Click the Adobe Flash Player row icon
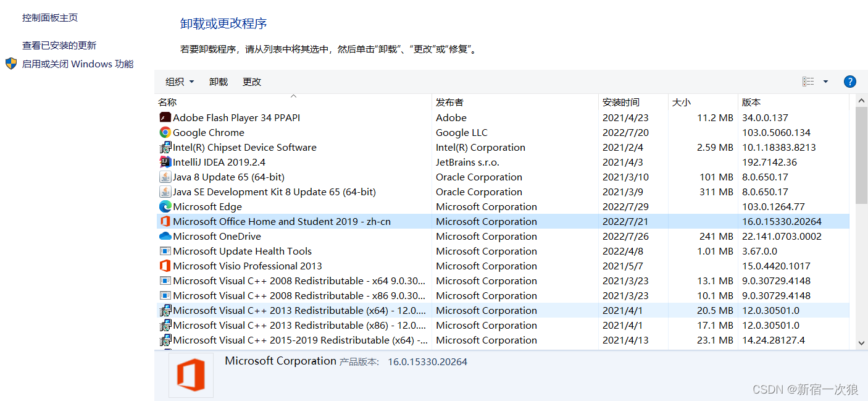 pos(165,117)
